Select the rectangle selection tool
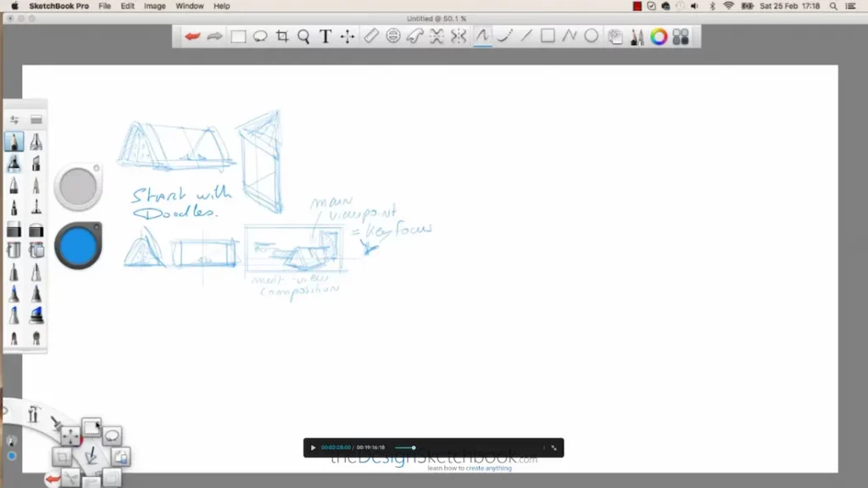868x488 pixels. pos(238,36)
